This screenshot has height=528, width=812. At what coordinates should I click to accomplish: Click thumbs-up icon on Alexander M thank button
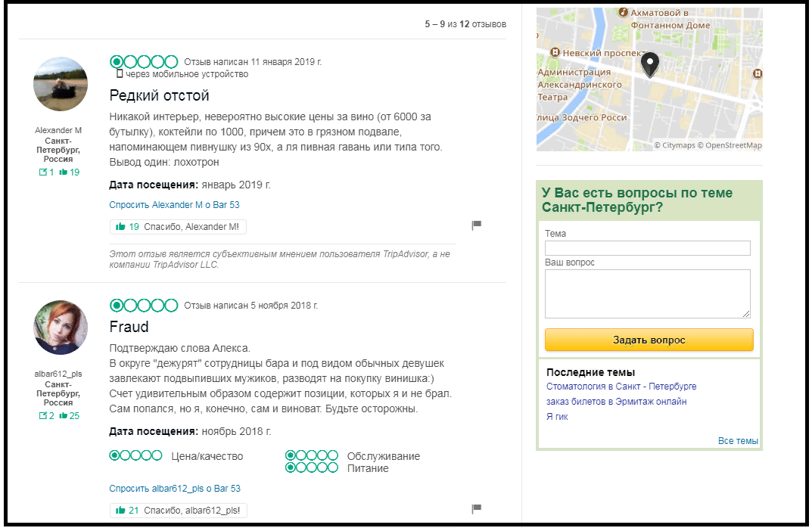click(x=120, y=227)
